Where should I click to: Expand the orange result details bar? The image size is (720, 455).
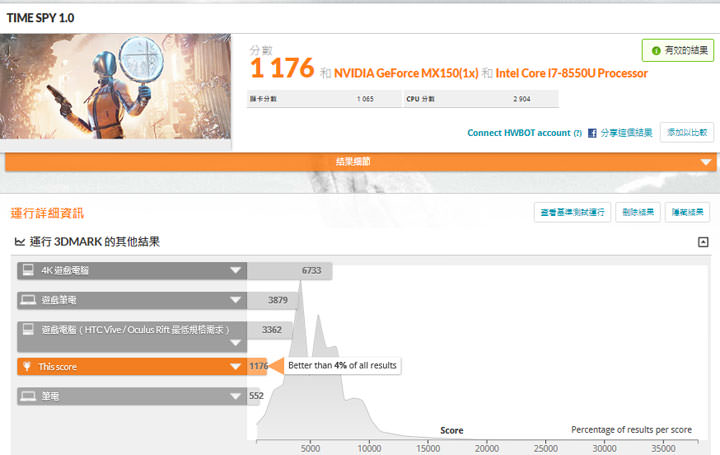[x=706, y=162]
